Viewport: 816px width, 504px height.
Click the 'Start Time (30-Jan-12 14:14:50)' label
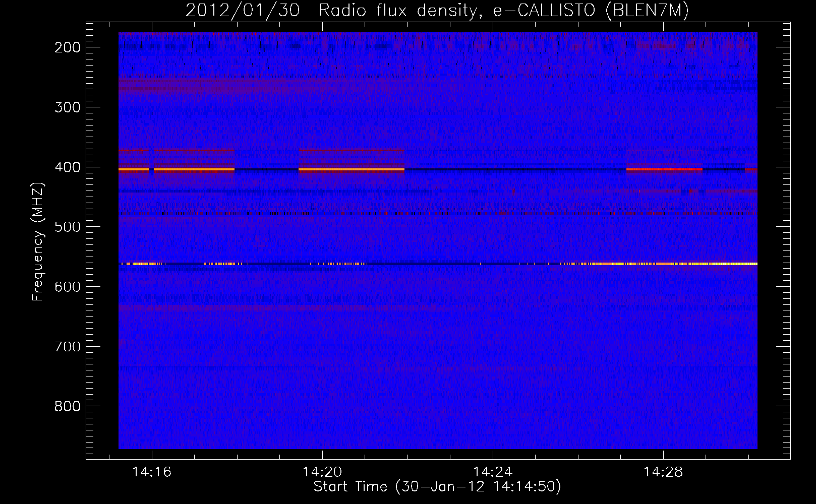[437, 487]
